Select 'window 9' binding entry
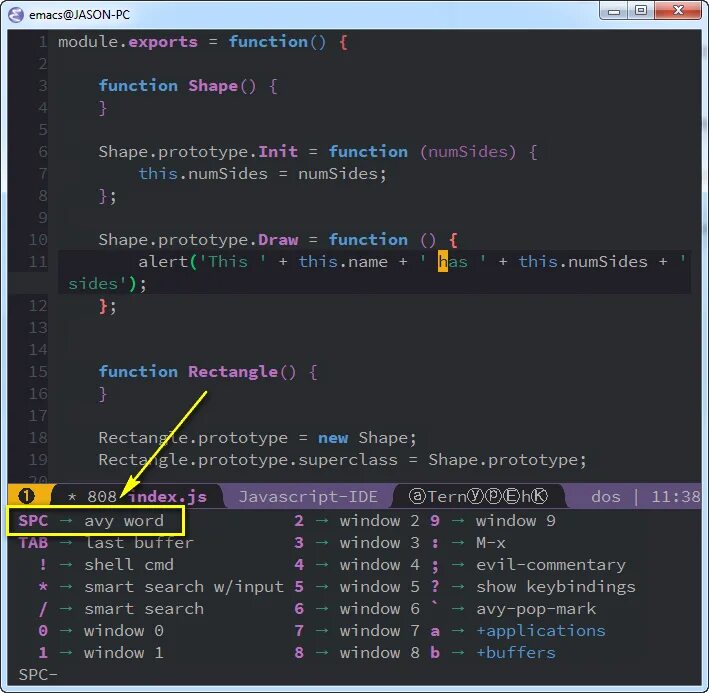Viewport: 709px width, 693px height. 493,521
